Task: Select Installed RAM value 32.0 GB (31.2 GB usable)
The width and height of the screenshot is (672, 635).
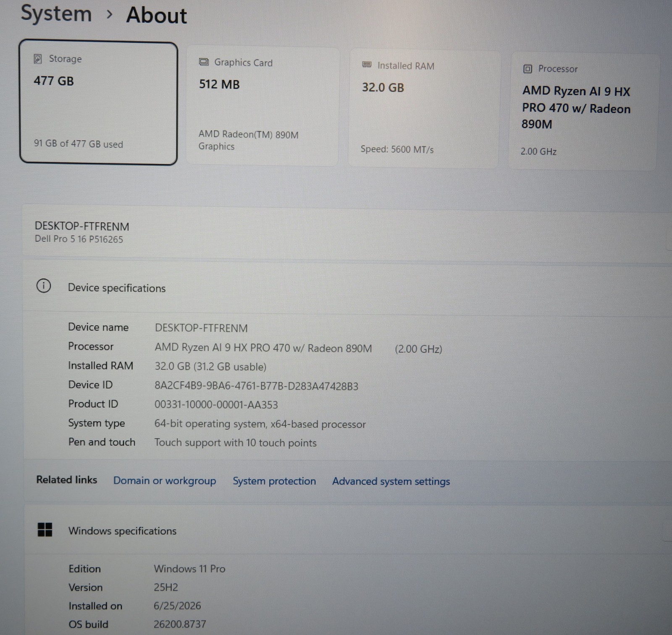Action: 210,366
